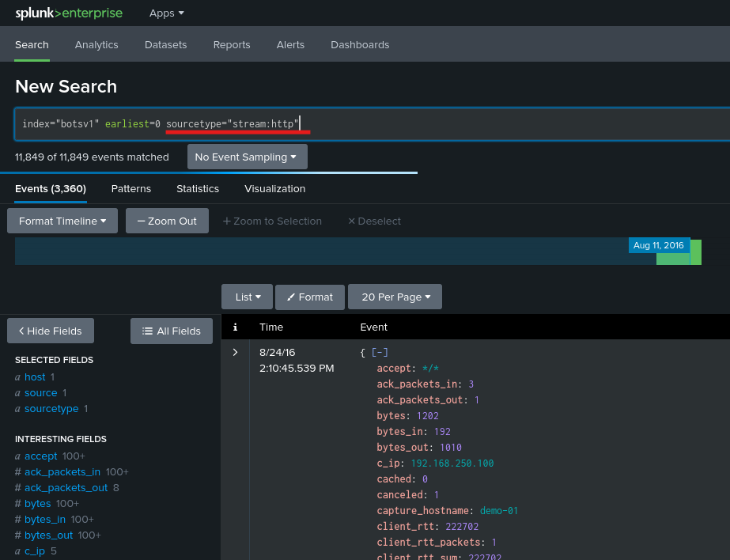The height and width of the screenshot is (560, 730).
Task: Expand the 8/24/16 event row chevron
Action: (235, 353)
